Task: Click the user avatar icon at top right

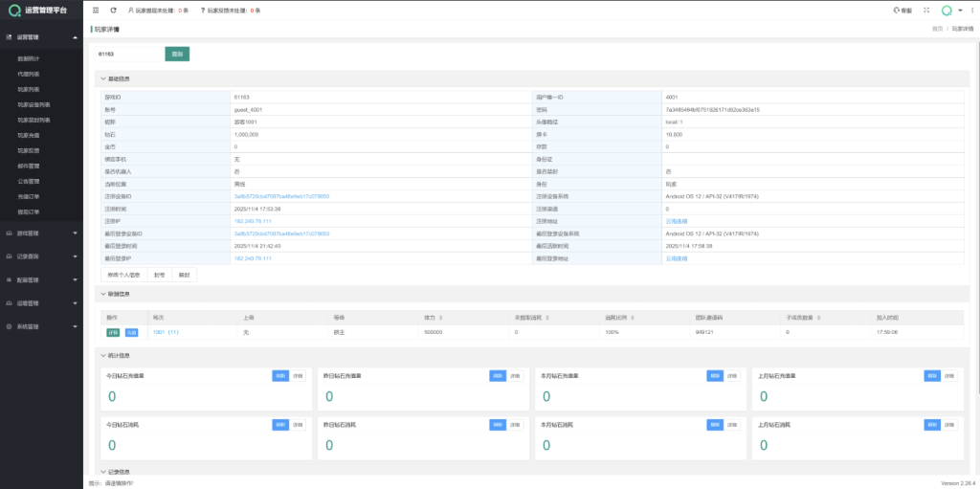Action: pyautogui.click(x=947, y=11)
